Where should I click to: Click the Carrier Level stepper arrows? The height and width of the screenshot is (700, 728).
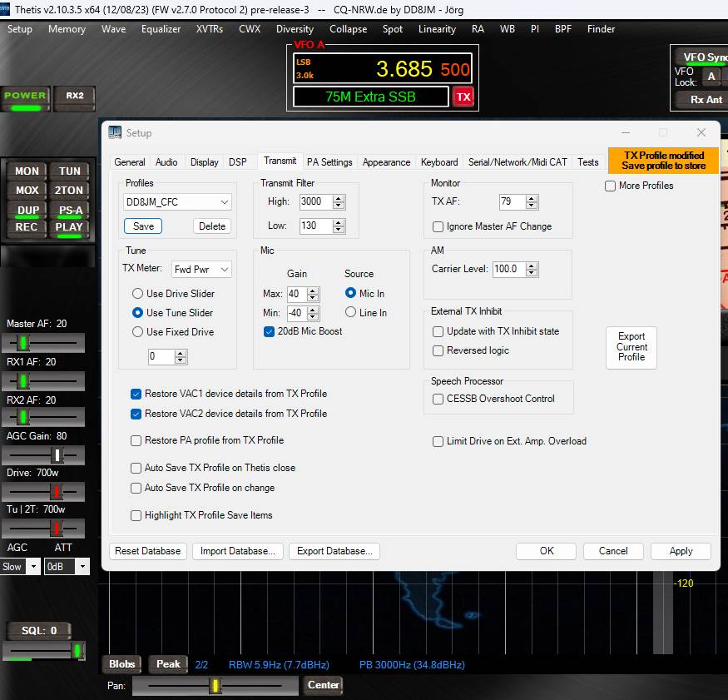point(532,270)
